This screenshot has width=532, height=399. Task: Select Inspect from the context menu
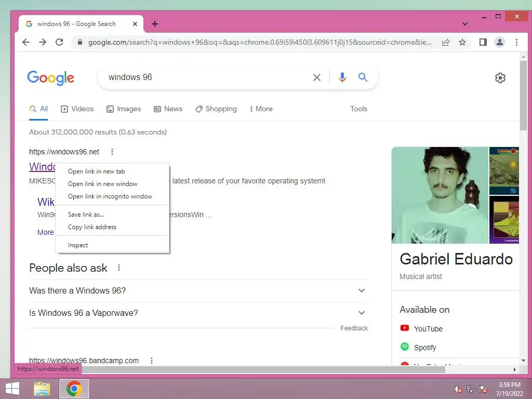[112, 245]
